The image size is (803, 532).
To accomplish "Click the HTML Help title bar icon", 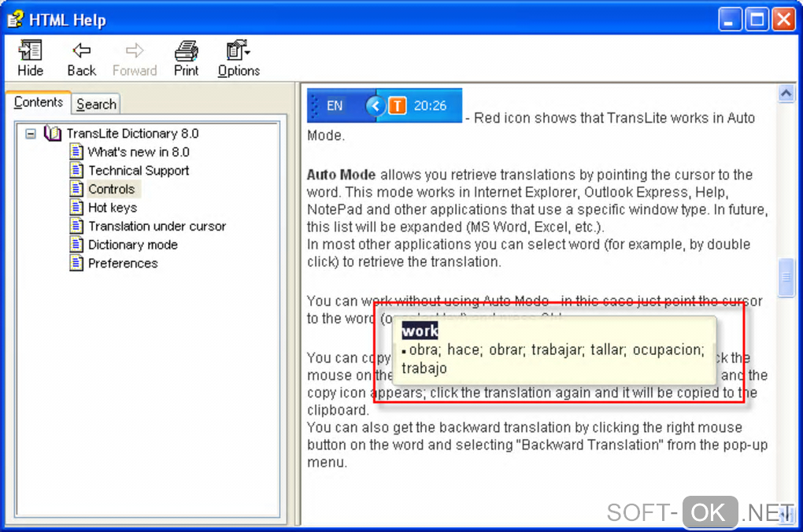I will pyautogui.click(x=16, y=20).
